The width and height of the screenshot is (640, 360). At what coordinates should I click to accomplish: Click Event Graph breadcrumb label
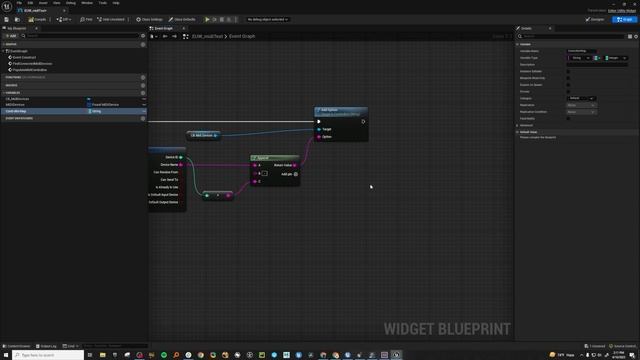(x=242, y=36)
